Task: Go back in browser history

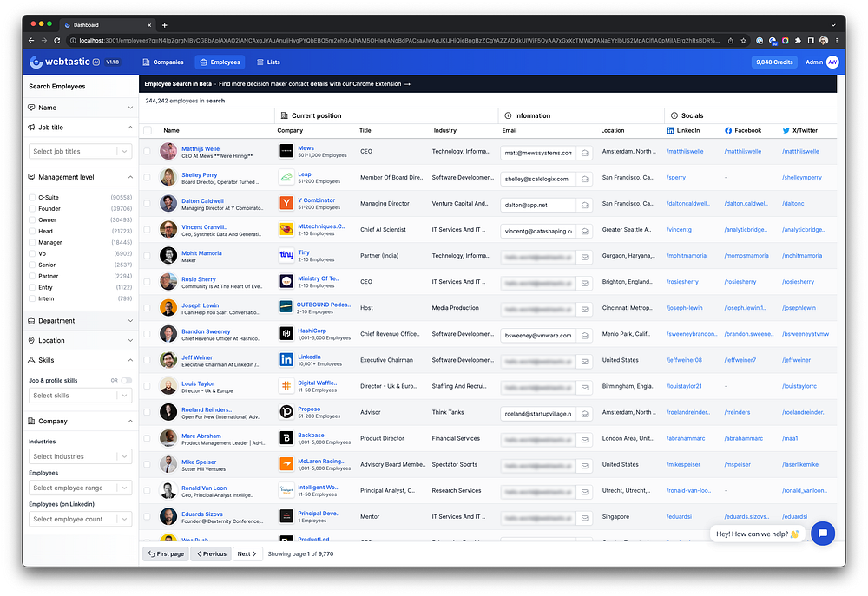Action: click(31, 41)
